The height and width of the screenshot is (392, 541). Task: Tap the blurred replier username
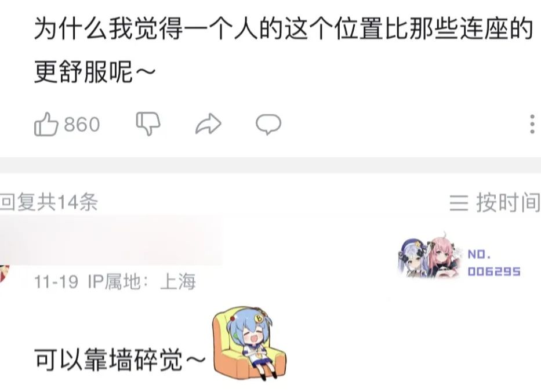click(111, 240)
